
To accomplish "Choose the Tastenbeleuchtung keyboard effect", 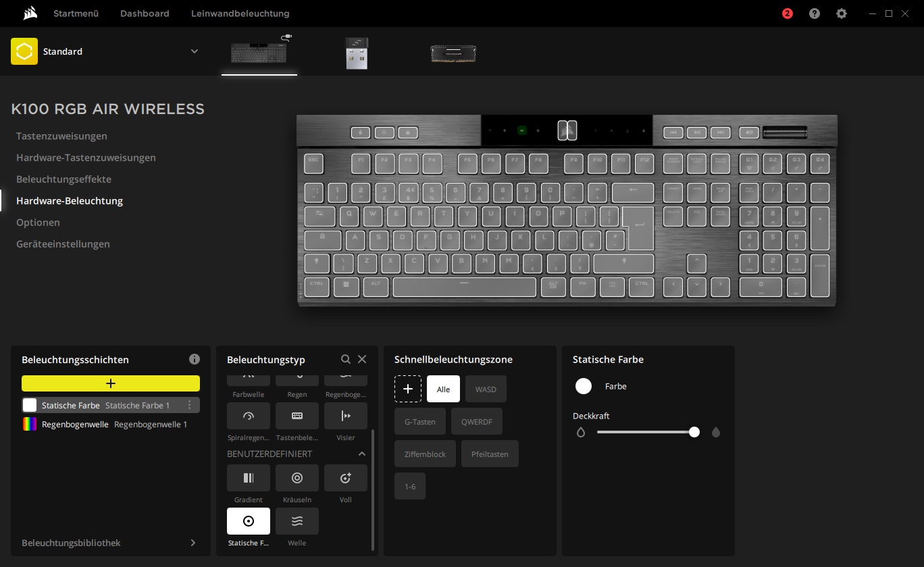I will [x=297, y=416].
